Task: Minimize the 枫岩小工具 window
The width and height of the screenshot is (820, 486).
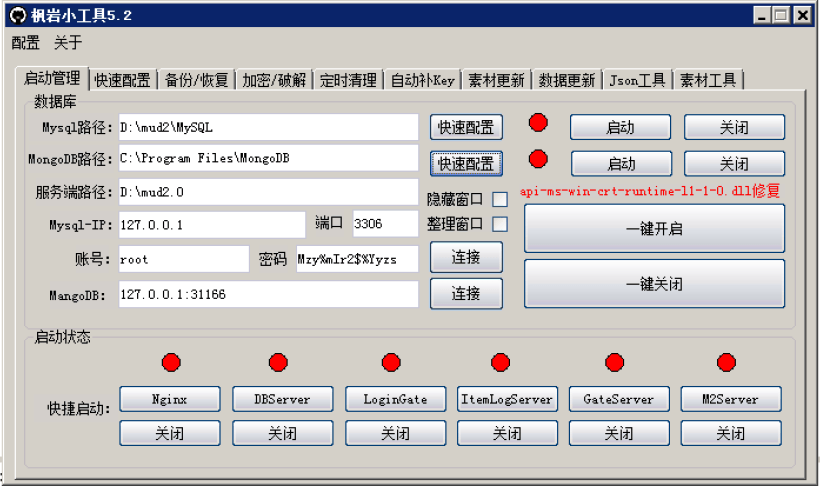Action: [762, 15]
